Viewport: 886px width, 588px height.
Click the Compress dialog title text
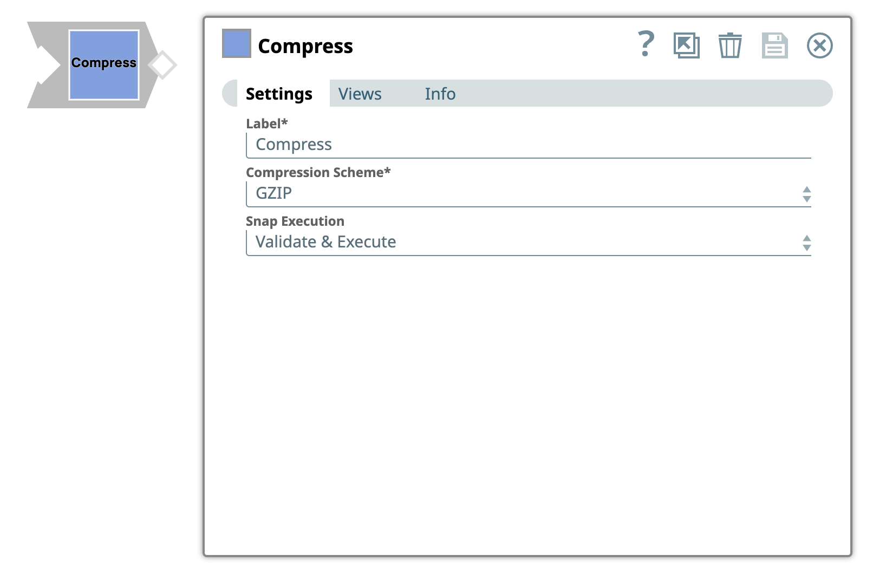[x=305, y=47]
